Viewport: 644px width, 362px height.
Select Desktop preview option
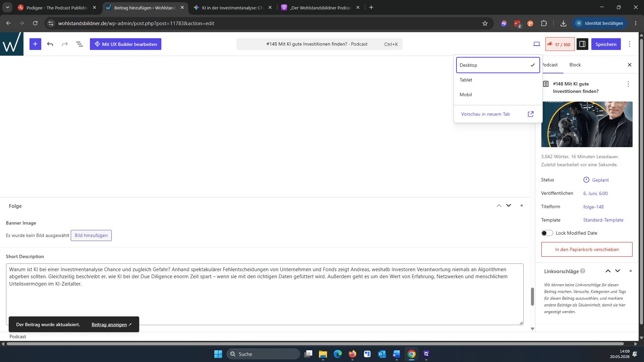[x=498, y=65]
